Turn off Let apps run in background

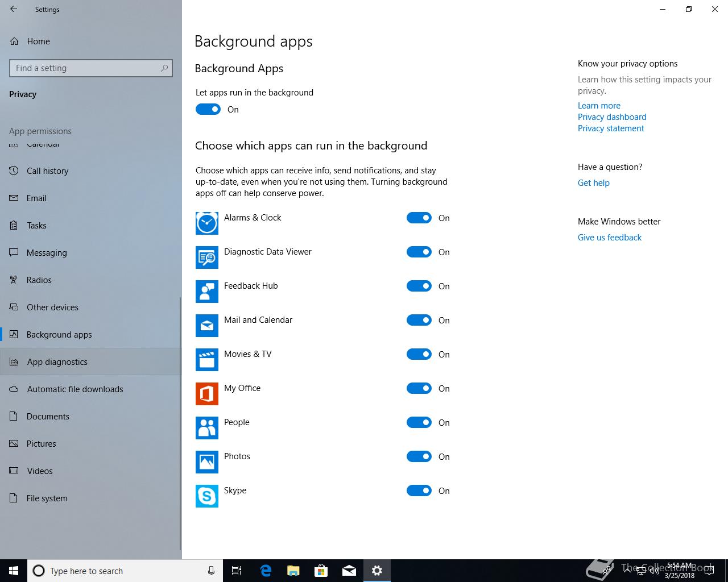point(208,109)
